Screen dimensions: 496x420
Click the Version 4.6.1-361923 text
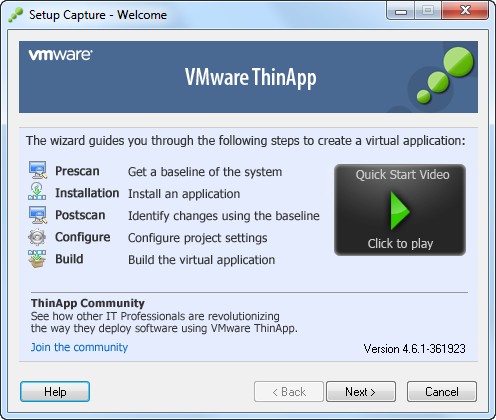(414, 349)
